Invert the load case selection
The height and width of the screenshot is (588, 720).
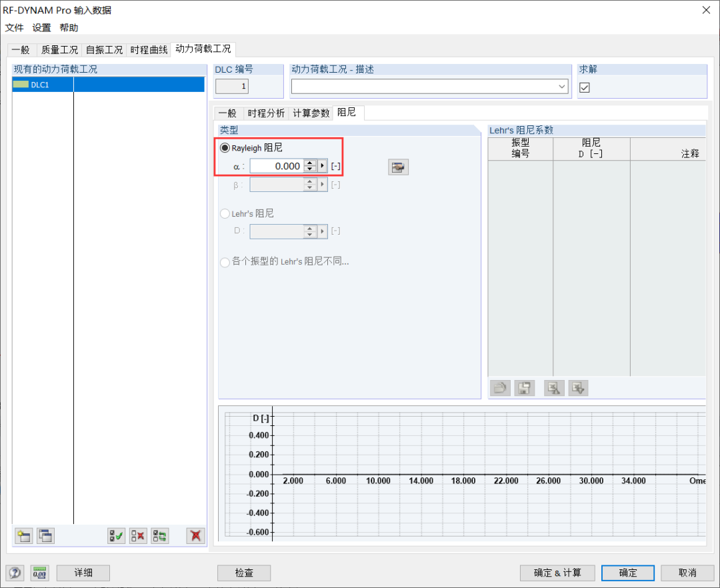tap(160, 536)
